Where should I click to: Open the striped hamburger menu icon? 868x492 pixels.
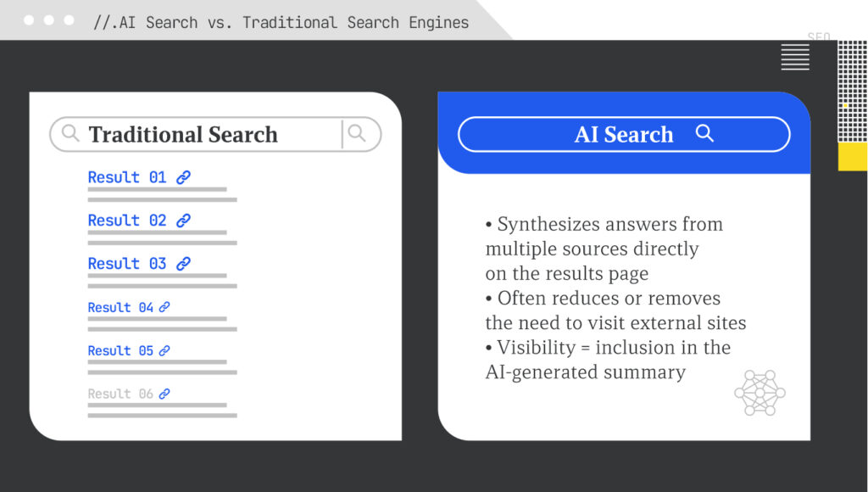795,58
